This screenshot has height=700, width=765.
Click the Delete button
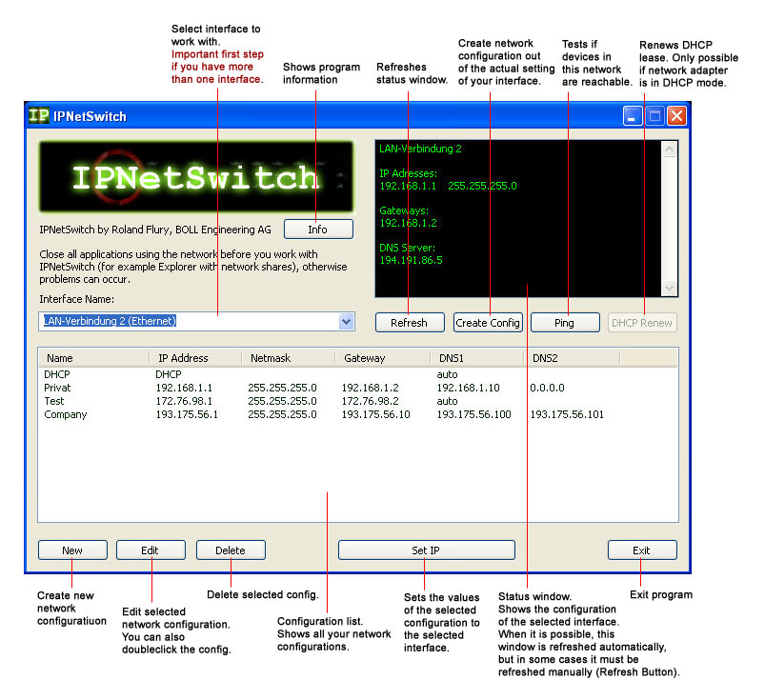point(231,550)
